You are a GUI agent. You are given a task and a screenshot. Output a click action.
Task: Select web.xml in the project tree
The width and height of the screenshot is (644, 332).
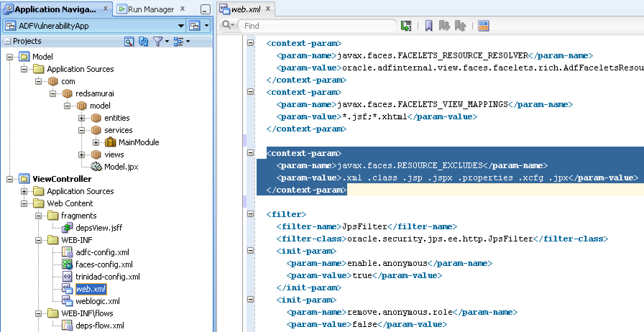(x=91, y=289)
